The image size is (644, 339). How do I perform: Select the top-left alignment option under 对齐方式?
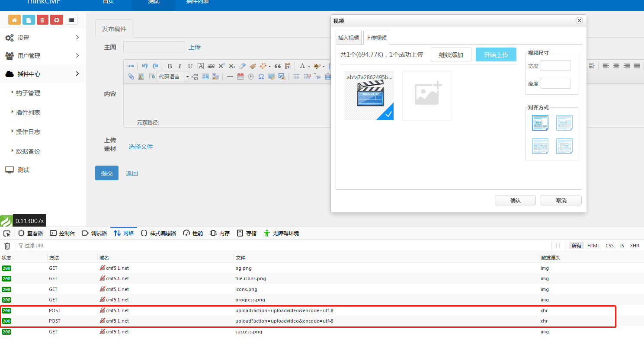click(x=540, y=123)
